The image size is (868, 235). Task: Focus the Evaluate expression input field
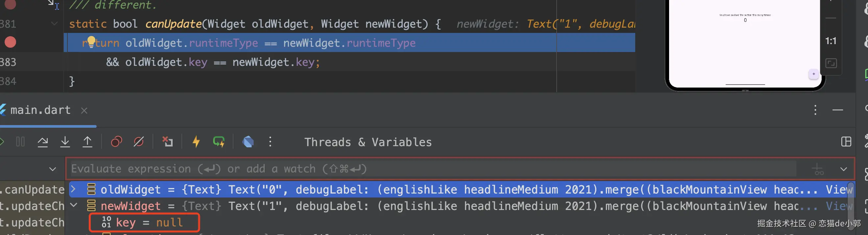pos(404,169)
